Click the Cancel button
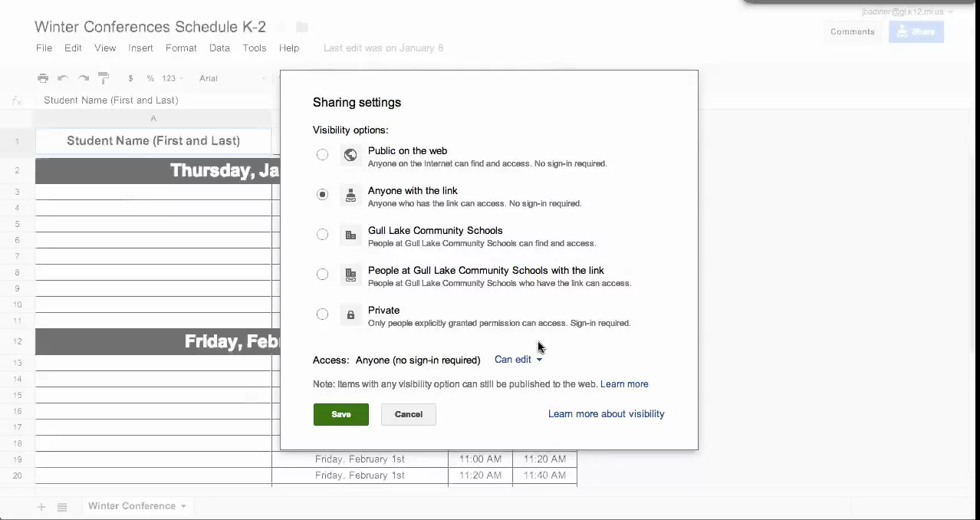The width and height of the screenshot is (980, 520). pyautogui.click(x=409, y=414)
